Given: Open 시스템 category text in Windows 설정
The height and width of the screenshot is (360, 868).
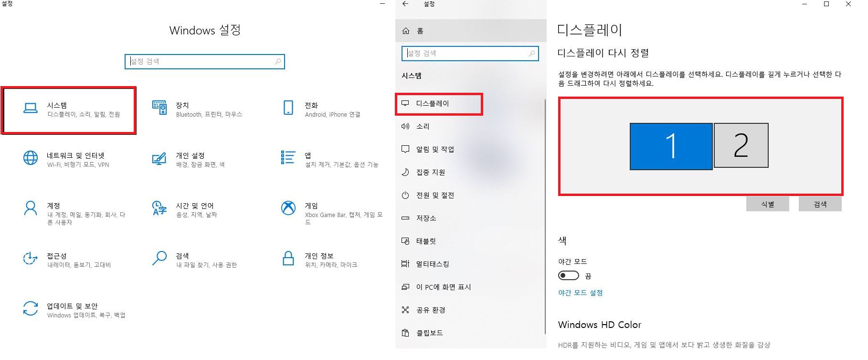Looking at the screenshot, I should click(57, 105).
